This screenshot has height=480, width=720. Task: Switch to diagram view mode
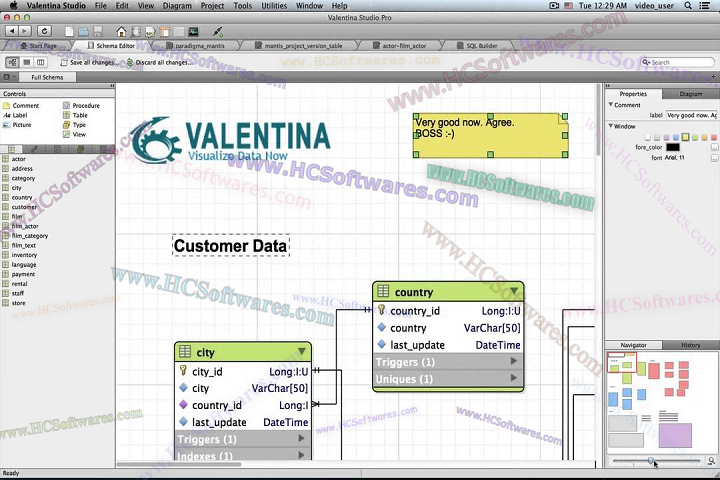(x=12, y=62)
